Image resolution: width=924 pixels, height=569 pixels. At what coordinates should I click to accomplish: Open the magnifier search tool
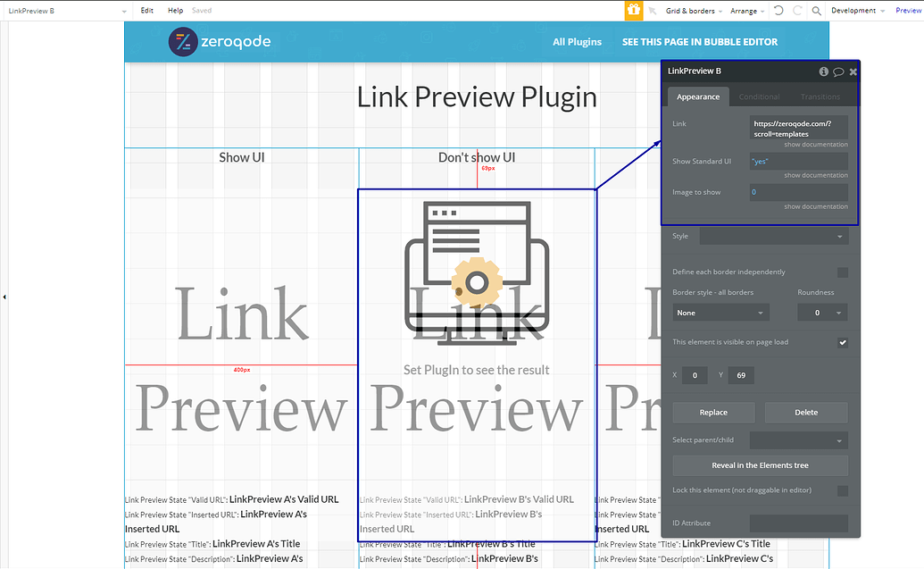pyautogui.click(x=816, y=11)
